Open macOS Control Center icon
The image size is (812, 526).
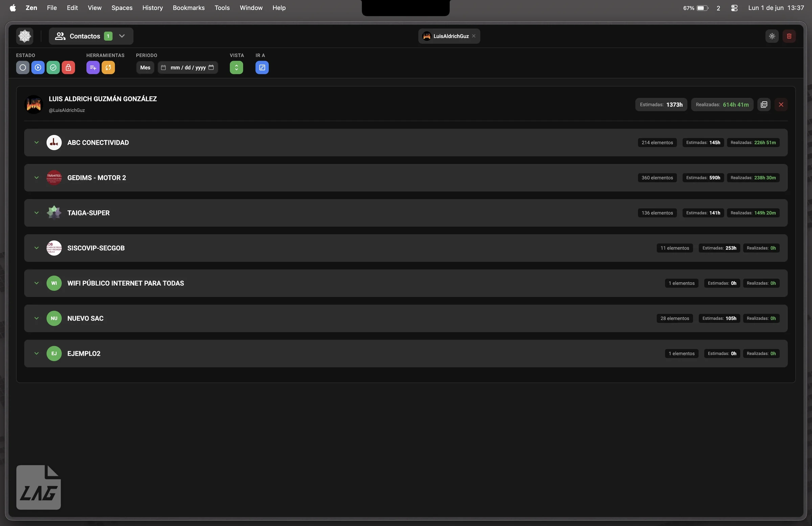coord(735,8)
